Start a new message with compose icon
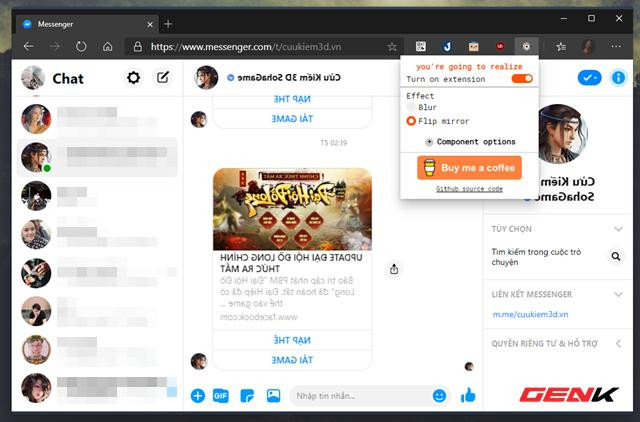Screen dimensions: 640x422 (x=162, y=78)
